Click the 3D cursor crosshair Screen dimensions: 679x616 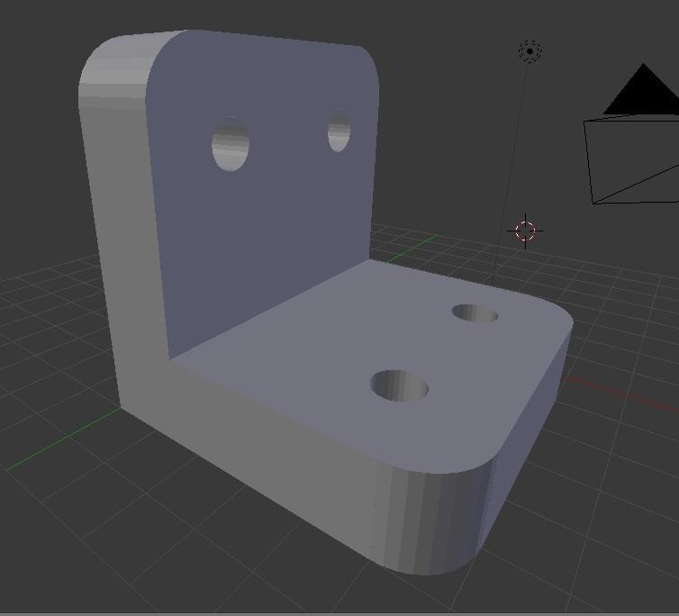coord(525,231)
